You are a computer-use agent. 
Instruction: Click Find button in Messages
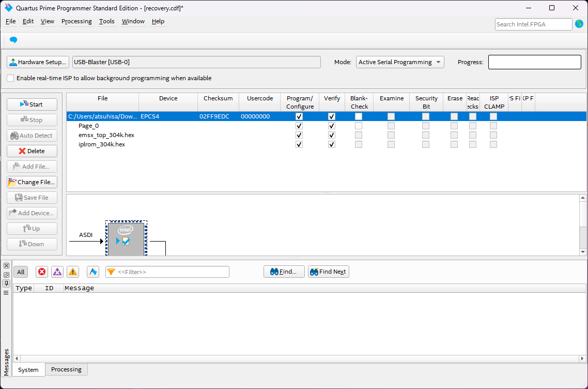click(284, 272)
